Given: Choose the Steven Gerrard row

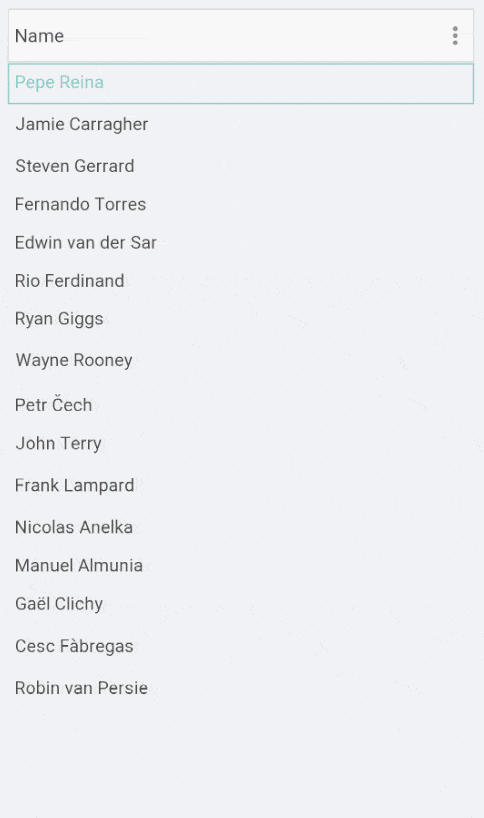Looking at the screenshot, I should 241,166.
